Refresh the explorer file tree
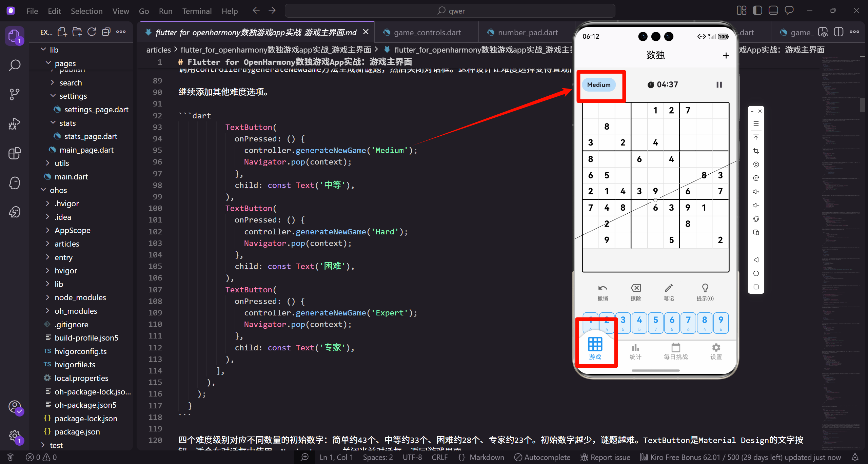The image size is (868, 464). 92,32
